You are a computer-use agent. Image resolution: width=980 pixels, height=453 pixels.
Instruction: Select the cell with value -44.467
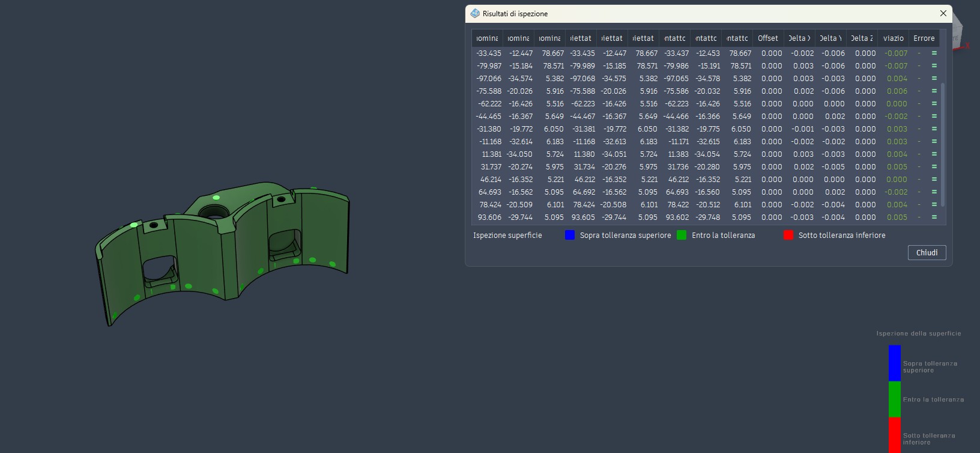(582, 117)
